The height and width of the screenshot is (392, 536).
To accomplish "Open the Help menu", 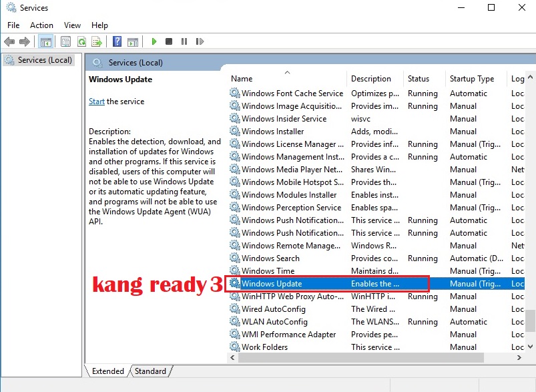I will coord(99,25).
